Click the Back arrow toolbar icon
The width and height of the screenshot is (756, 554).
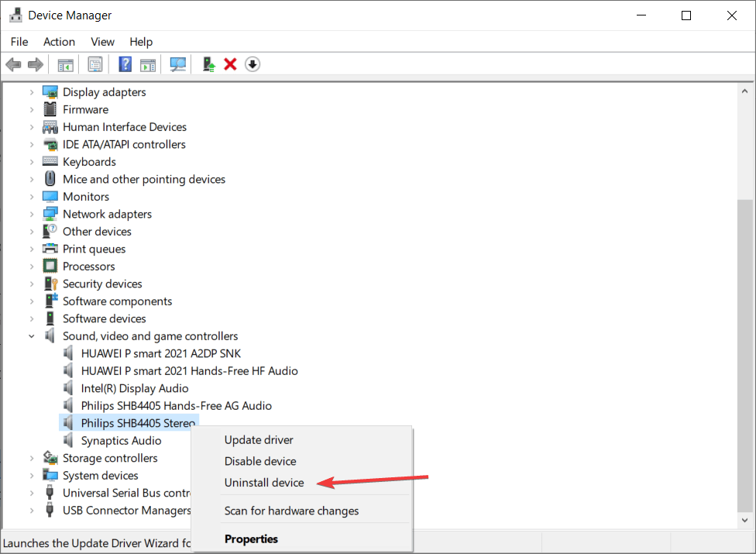coord(13,64)
